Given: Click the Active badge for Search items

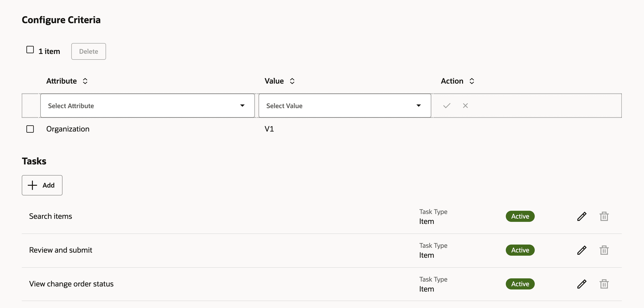Looking at the screenshot, I should point(520,216).
